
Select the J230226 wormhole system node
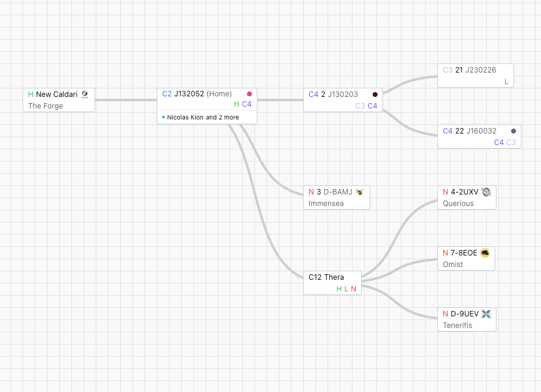[481, 70]
